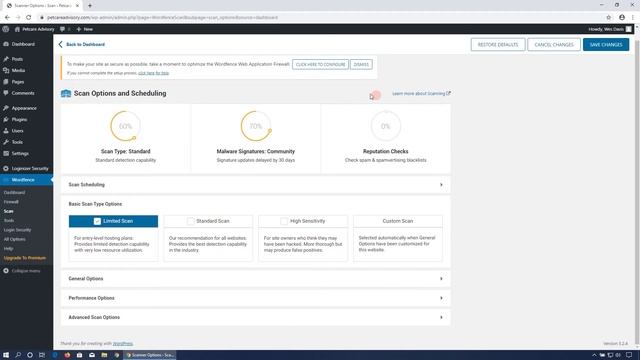Click the Settings sidebar icon
Image resolution: width=640 pixels, height=360 pixels.
pos(6,153)
